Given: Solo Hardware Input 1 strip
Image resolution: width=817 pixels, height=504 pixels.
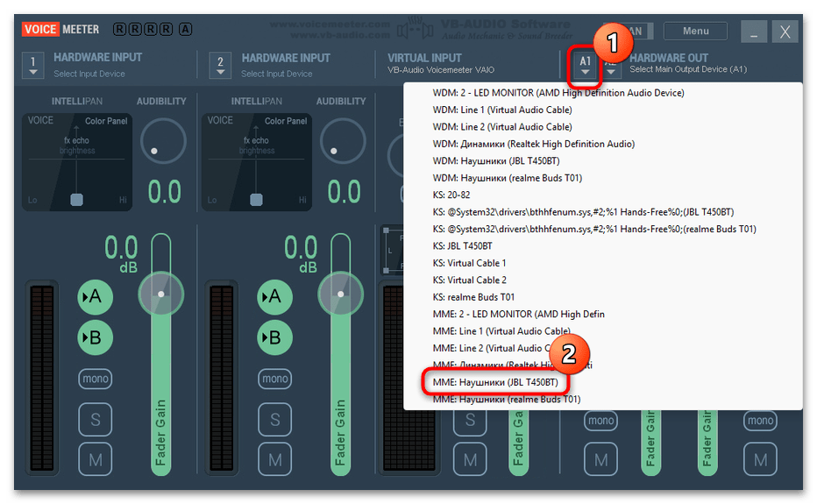Looking at the screenshot, I should tap(96, 419).
